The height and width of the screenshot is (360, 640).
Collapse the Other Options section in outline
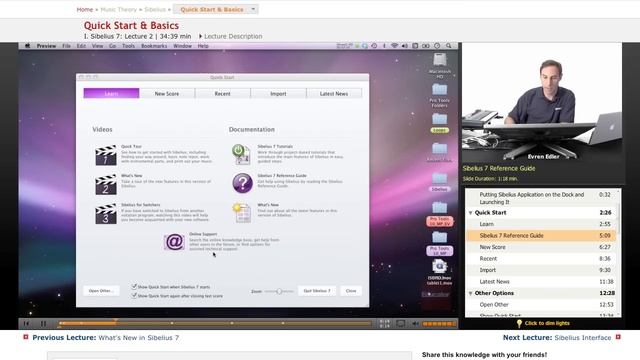pos(471,293)
